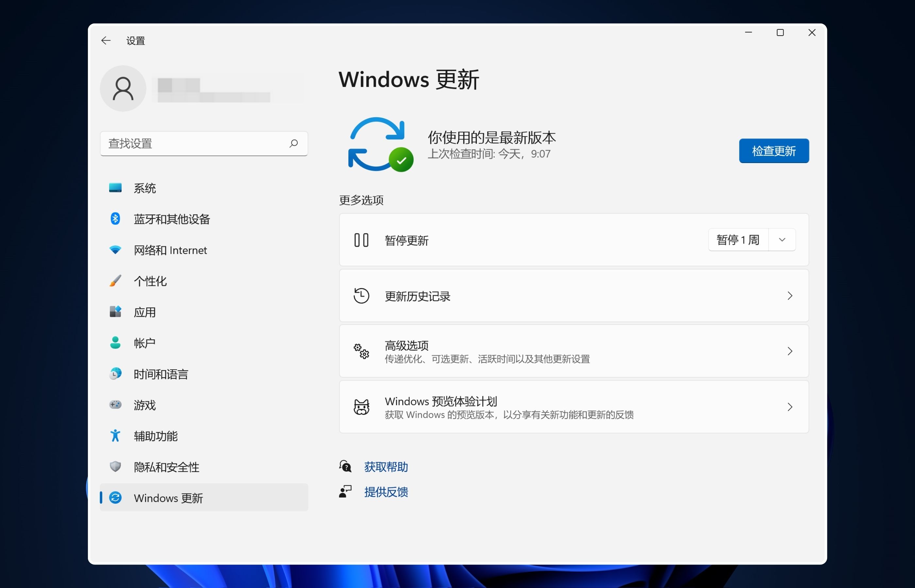Viewport: 915px width, 588px height.
Task: Select Windows 更新 in the sidebar
Action: pos(204,498)
